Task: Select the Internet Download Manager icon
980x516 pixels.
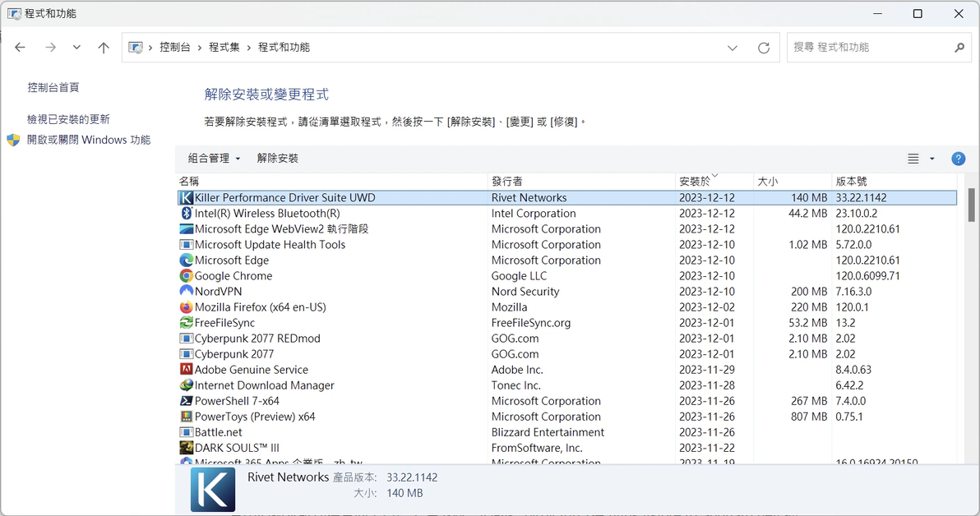Action: pyautogui.click(x=187, y=385)
